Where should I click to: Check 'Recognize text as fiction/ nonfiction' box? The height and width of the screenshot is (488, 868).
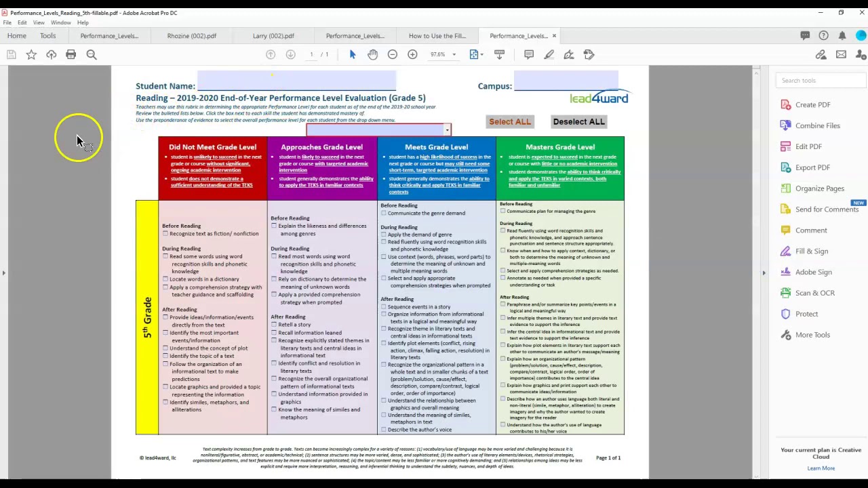165,234
